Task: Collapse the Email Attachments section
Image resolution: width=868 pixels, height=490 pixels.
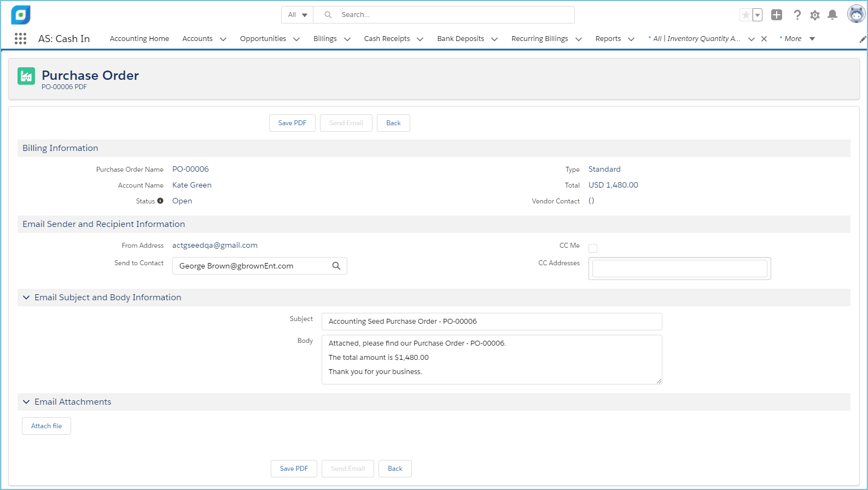Action: [26, 402]
